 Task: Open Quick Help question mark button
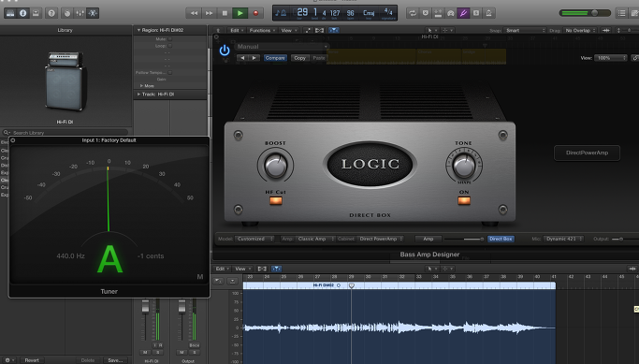[x=51, y=13]
